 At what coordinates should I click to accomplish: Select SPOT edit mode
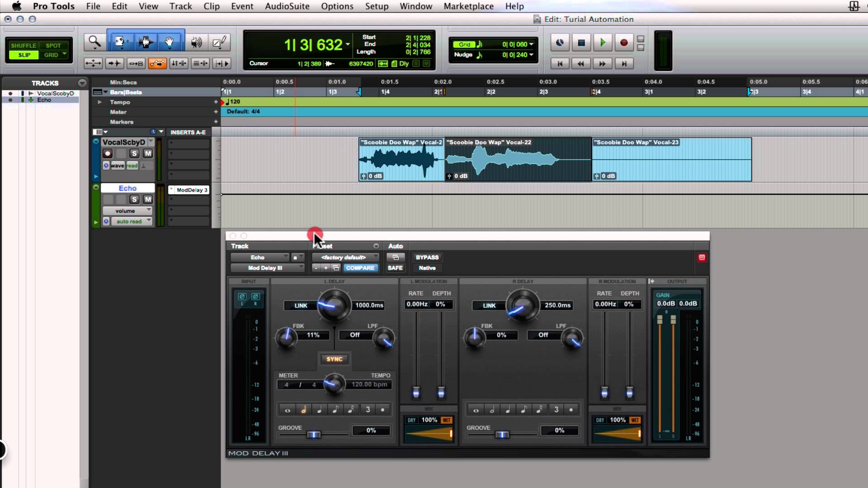point(53,46)
